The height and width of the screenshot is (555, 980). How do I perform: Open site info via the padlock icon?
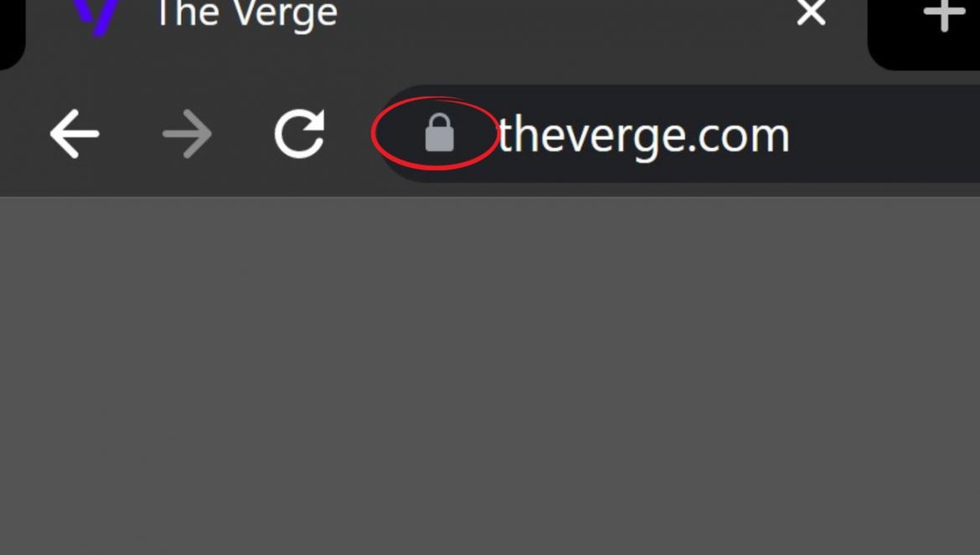(440, 133)
